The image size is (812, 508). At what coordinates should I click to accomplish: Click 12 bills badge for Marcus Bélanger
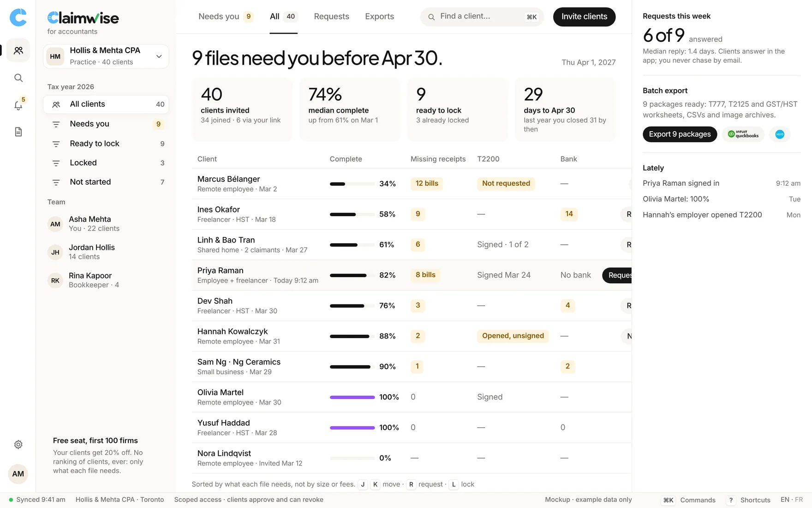tap(427, 183)
